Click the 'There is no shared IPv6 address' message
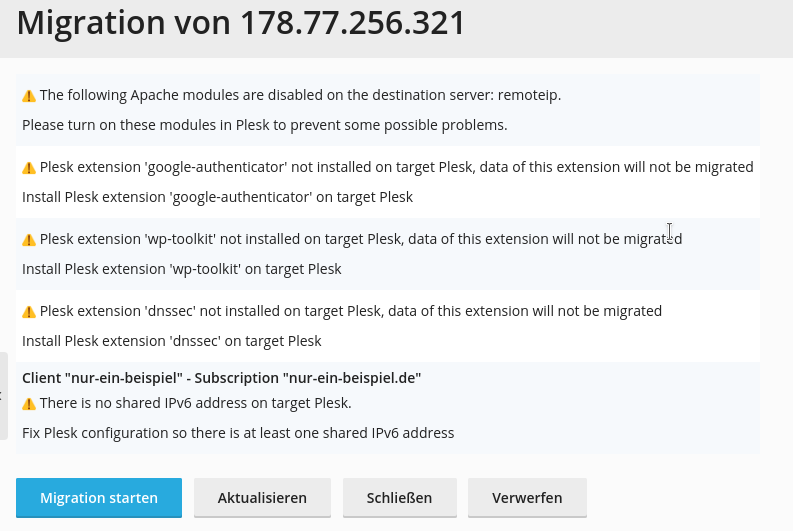Screen dimensions: 793x531 (x=196, y=403)
